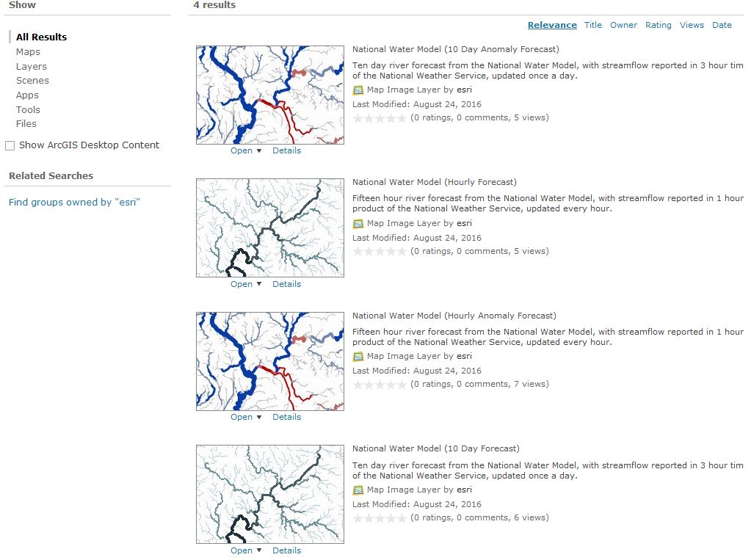The height and width of the screenshot is (560, 751).
Task: Open Details for 10 Day Forecast result
Action: click(286, 550)
